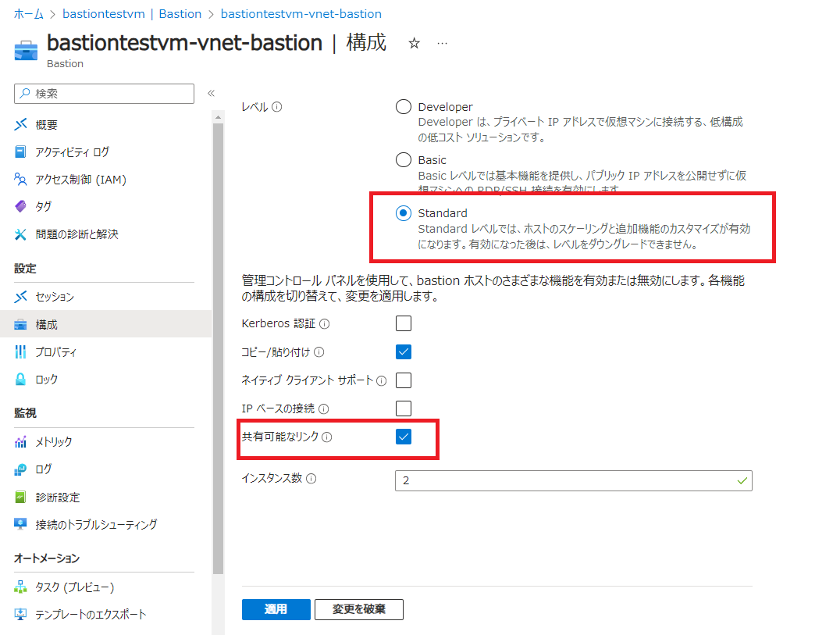Click the 変更を破棄 discard button

359,609
